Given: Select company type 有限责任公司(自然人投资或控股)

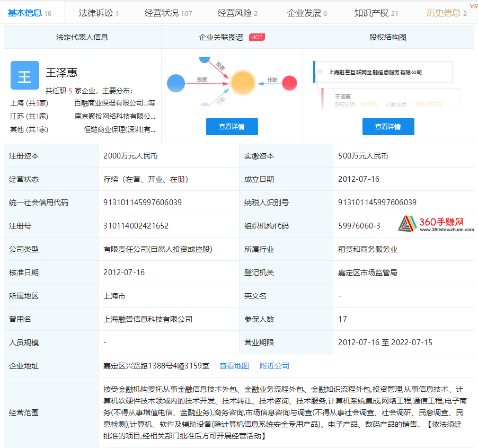Looking at the screenshot, I should tap(158, 249).
